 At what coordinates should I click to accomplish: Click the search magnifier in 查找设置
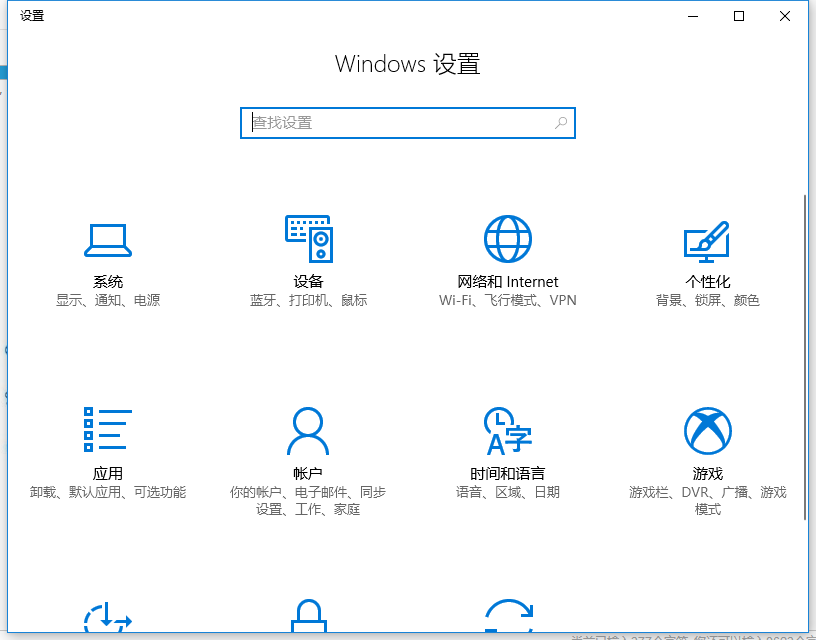coord(561,122)
